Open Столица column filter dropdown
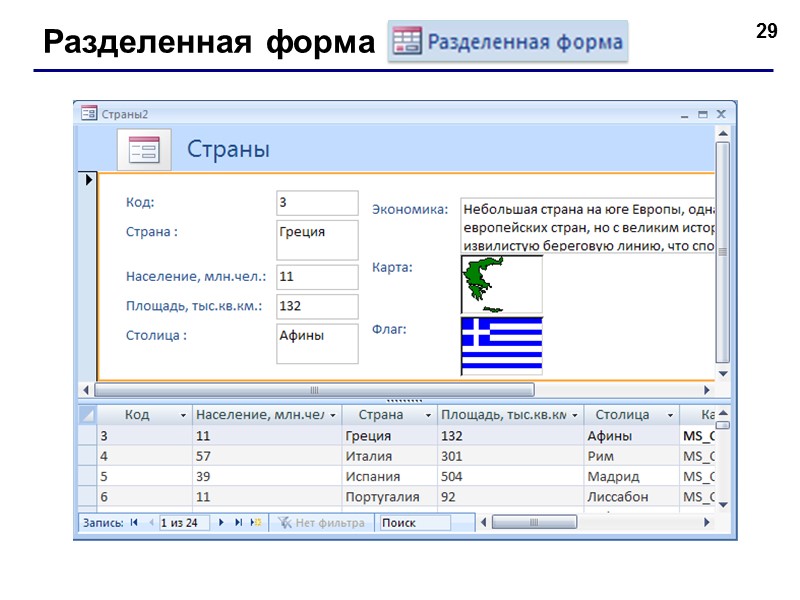The image size is (800, 600). pyautogui.click(x=670, y=416)
